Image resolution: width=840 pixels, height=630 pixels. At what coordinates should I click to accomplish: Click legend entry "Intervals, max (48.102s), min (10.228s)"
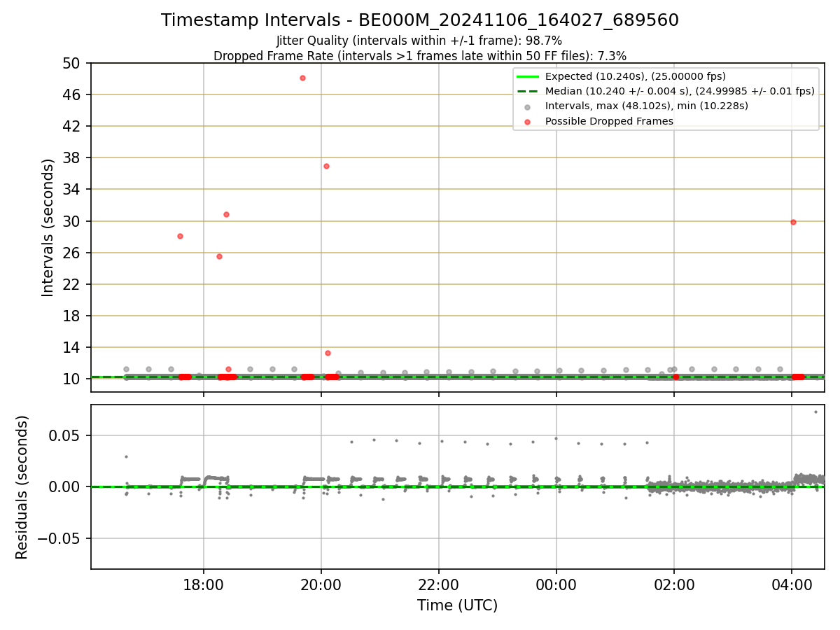[647, 106]
